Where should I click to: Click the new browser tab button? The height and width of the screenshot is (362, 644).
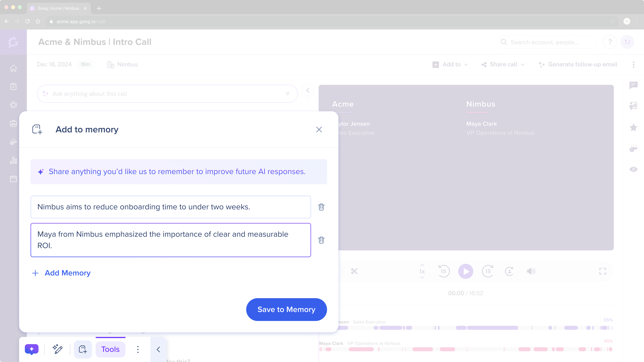[x=99, y=8]
